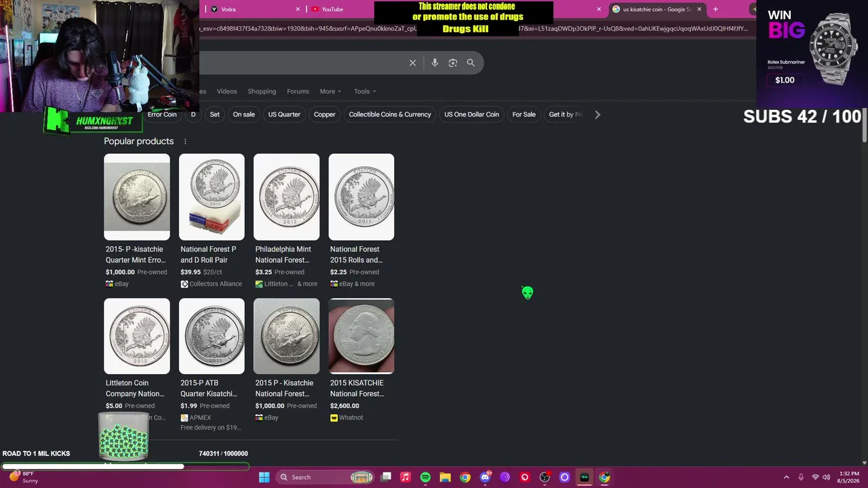Viewport: 868px width, 488px height.
Task: Click the magnifying glass search button
Action: pyautogui.click(x=471, y=63)
